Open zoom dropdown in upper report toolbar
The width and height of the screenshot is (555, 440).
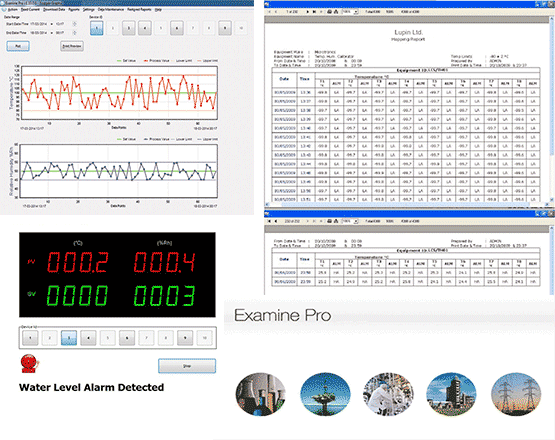(356, 12)
